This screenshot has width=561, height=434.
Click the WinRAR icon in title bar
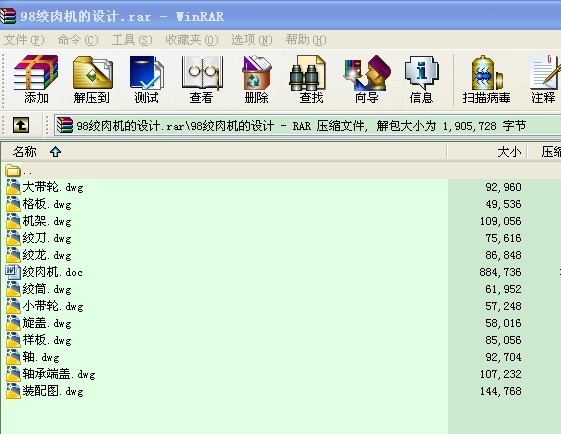click(8, 16)
